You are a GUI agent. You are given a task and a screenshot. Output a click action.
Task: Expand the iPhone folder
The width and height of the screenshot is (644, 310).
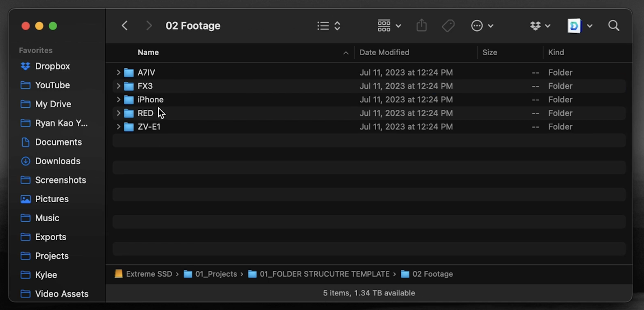(119, 100)
